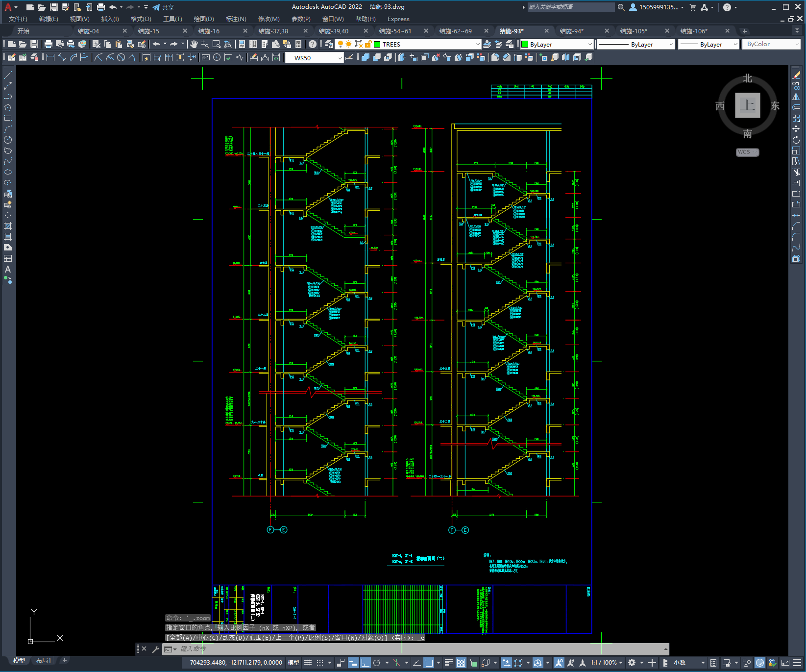The height and width of the screenshot is (672, 806).
Task: Toggle polar tracking in status bar
Action: pyautogui.click(x=377, y=663)
